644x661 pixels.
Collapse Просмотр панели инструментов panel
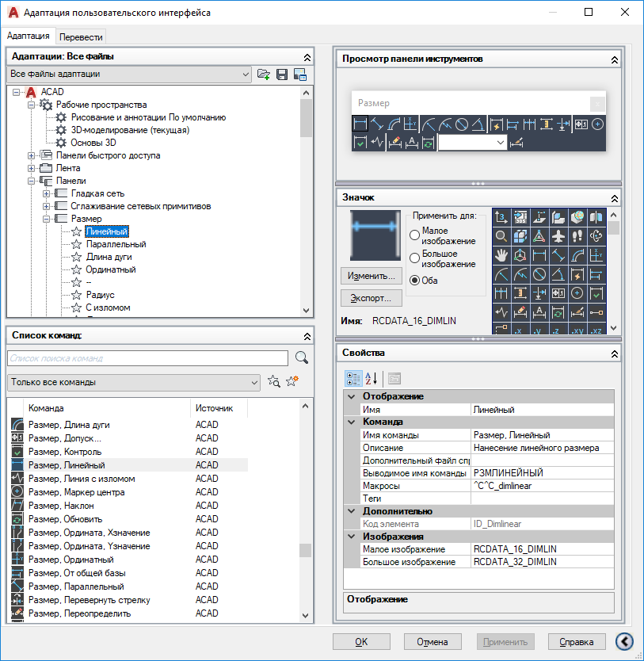pos(615,60)
